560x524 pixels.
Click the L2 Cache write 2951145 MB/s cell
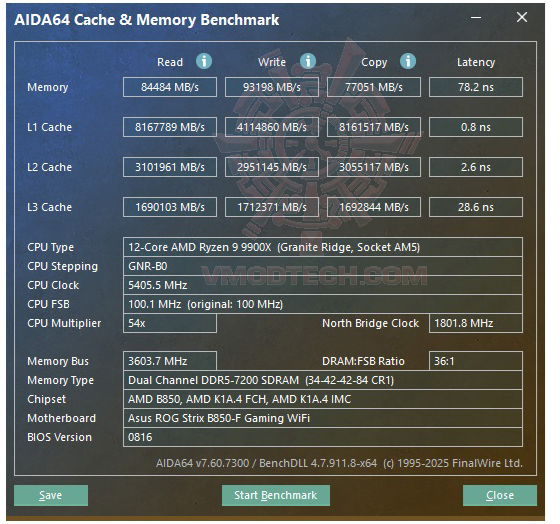272,167
